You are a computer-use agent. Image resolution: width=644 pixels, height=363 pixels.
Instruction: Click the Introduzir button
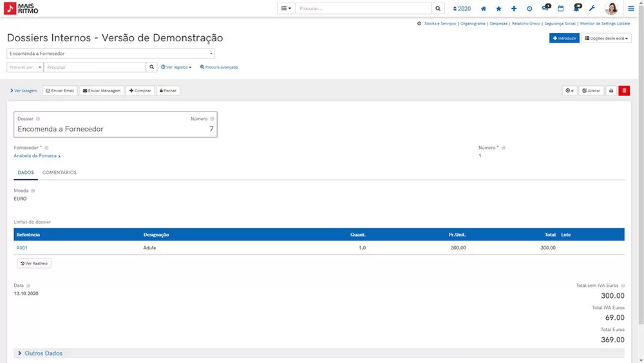pyautogui.click(x=564, y=38)
